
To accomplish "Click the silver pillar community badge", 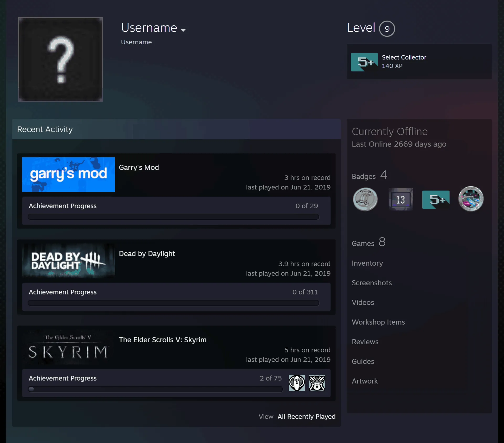I will [x=365, y=199].
